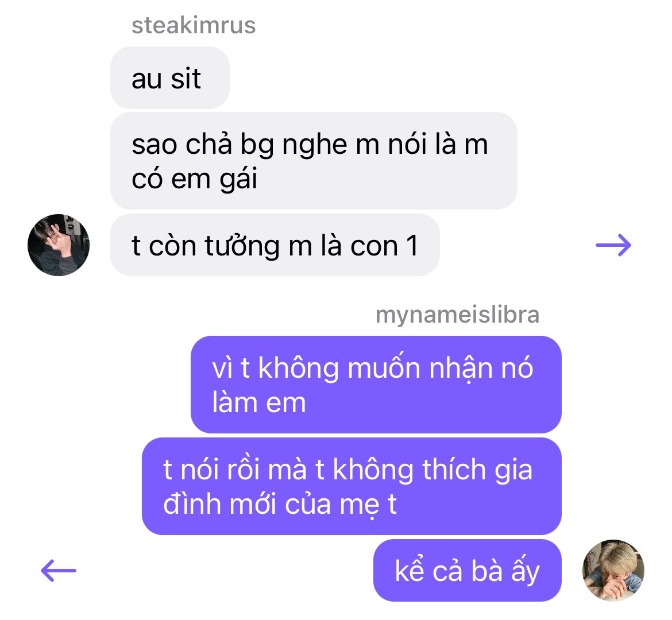Select the "t nói rồi mà t không thích" message
The height and width of the screenshot is (620, 672).
tap(352, 486)
